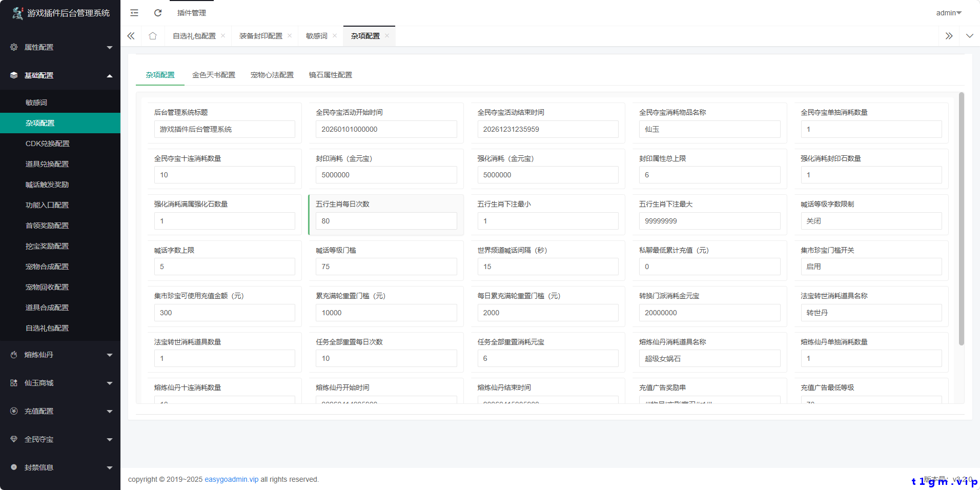Switch to the 镜石属性配置 tab
Screen dimensions: 980x490
[x=330, y=75]
